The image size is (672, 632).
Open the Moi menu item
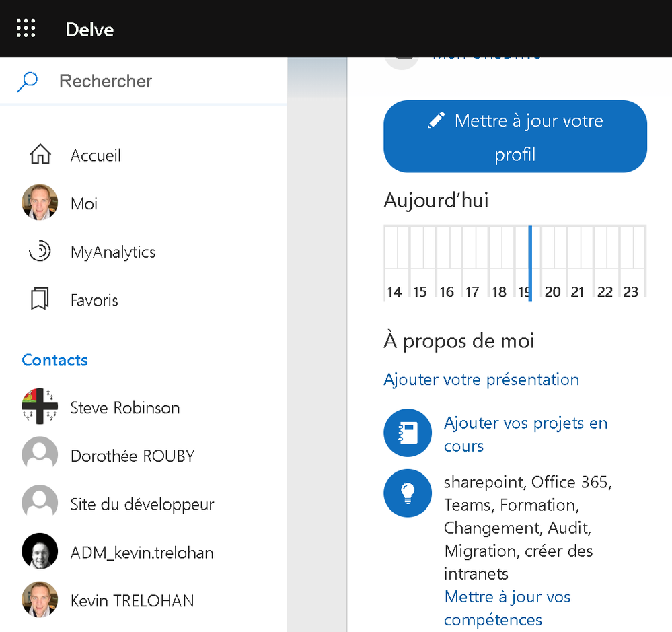tap(84, 203)
